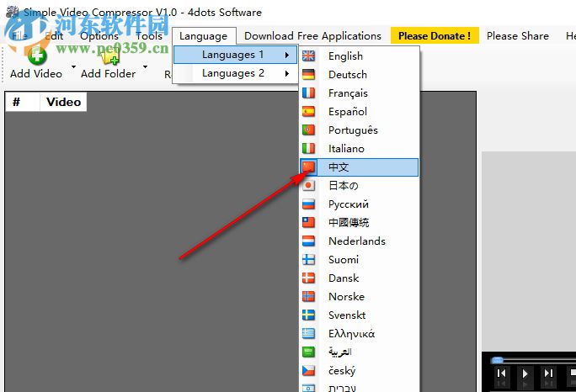Expand the Languages 2 submenu arrow
The image size is (576, 392).
[287, 73]
